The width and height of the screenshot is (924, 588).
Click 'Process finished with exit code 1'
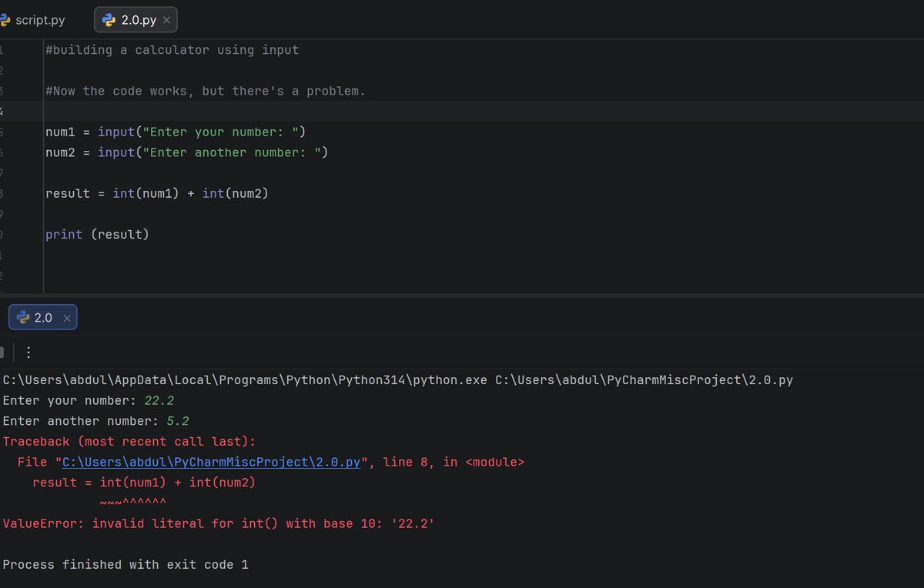pyautogui.click(x=126, y=565)
